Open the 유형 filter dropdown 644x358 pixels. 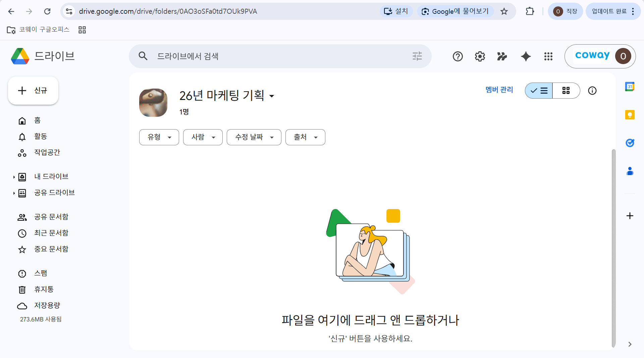pos(159,137)
